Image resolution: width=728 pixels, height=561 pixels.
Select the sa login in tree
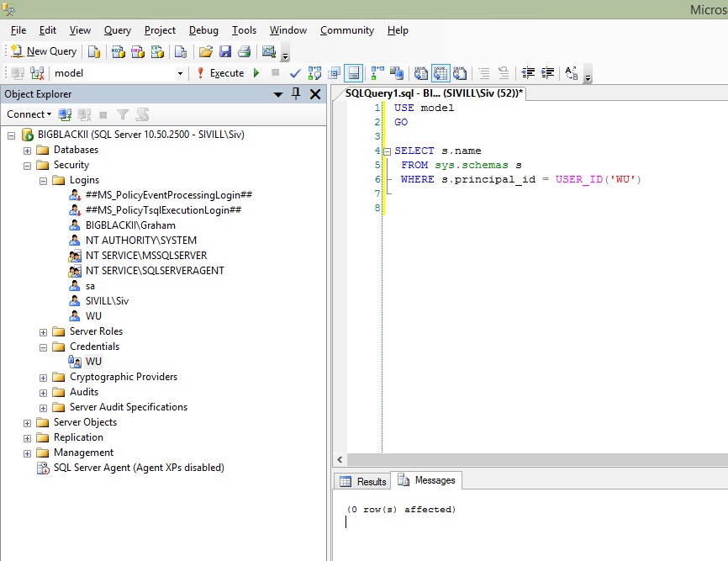[x=90, y=286]
